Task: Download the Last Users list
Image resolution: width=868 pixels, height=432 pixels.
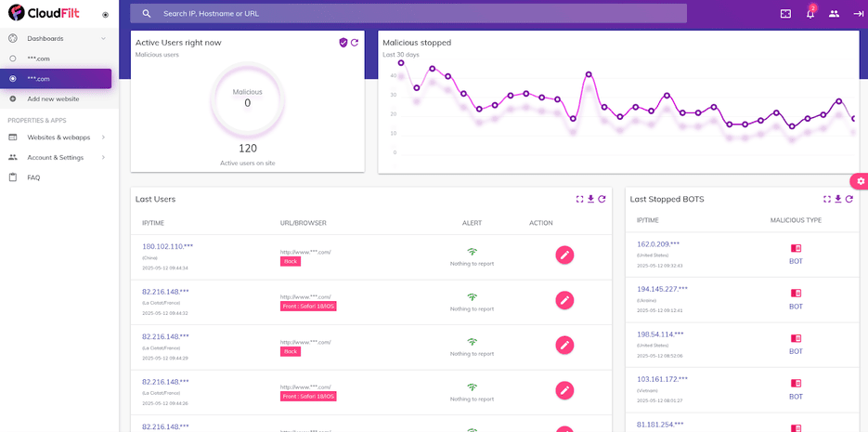Action: tap(590, 199)
